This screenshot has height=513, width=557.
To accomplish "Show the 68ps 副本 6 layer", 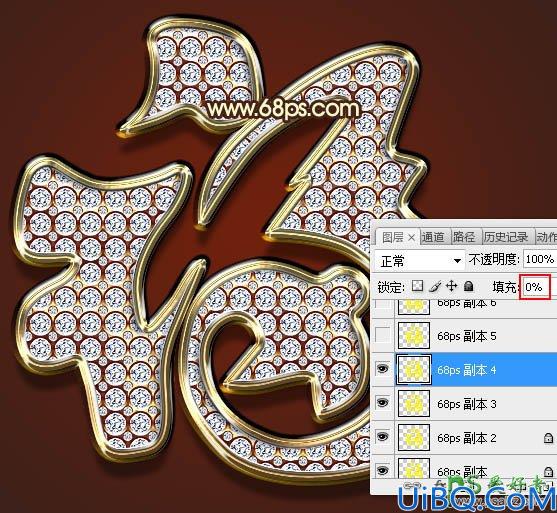I will click(x=382, y=305).
